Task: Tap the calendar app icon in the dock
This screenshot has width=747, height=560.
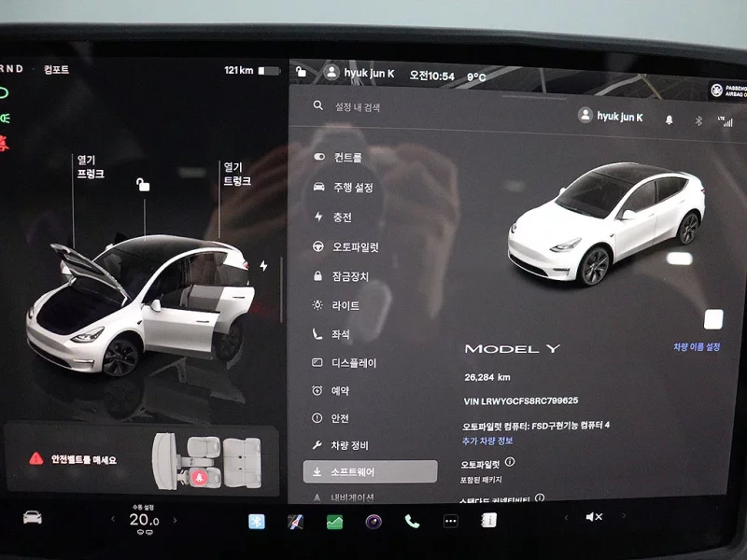Action: coord(492,521)
